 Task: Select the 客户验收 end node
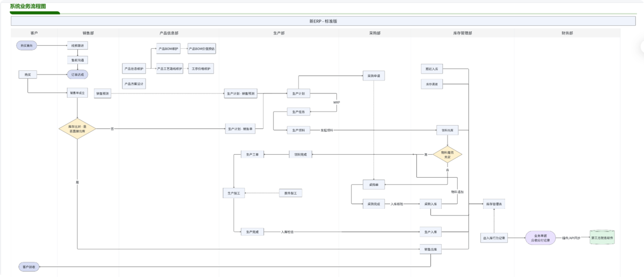click(x=29, y=267)
